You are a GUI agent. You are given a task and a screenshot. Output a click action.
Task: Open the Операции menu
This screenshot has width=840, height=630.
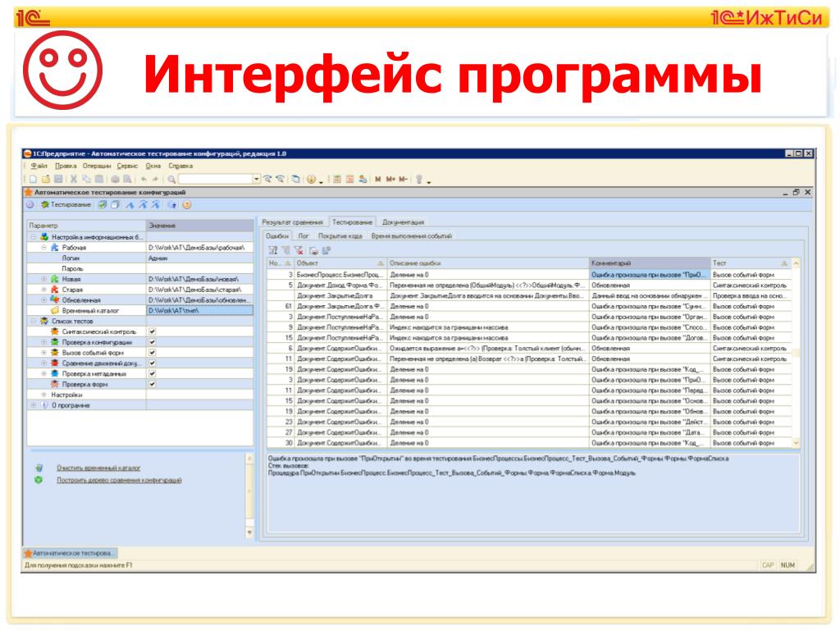click(x=97, y=166)
